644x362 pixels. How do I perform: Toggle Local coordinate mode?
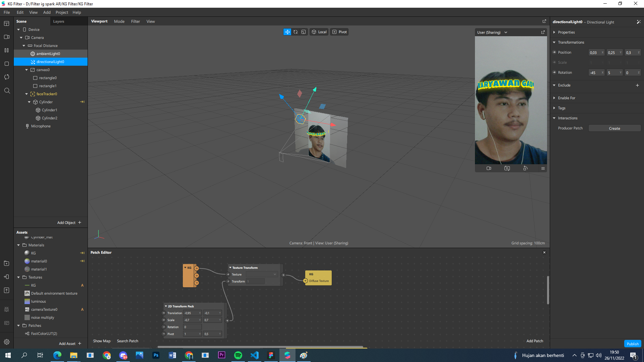[x=319, y=32]
